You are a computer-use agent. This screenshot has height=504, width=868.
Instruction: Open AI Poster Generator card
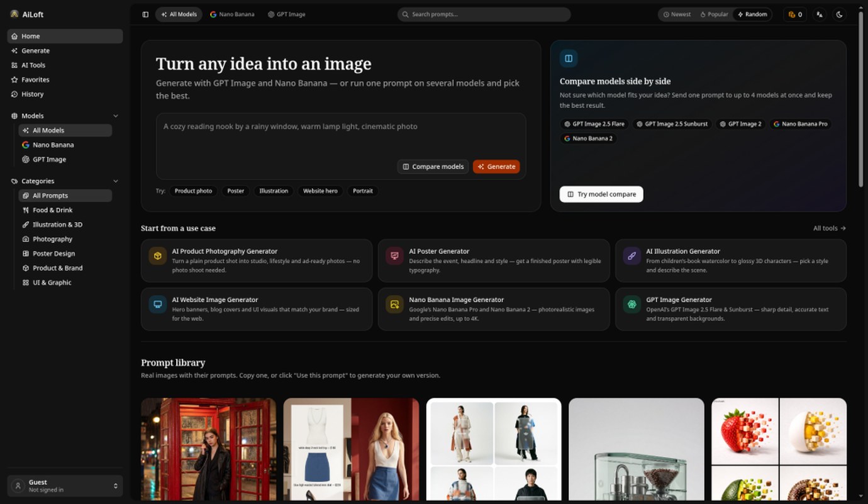coord(494,260)
